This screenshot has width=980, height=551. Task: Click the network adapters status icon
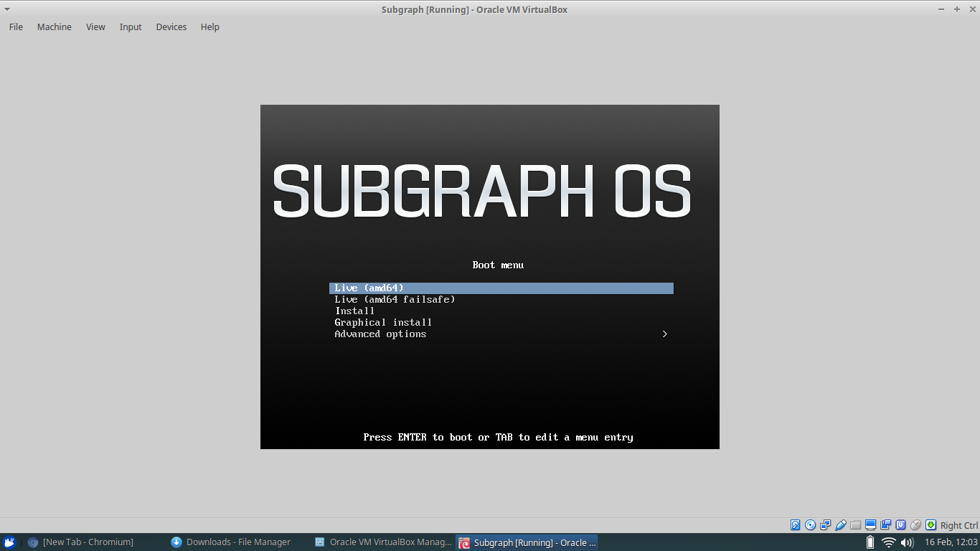(825, 525)
